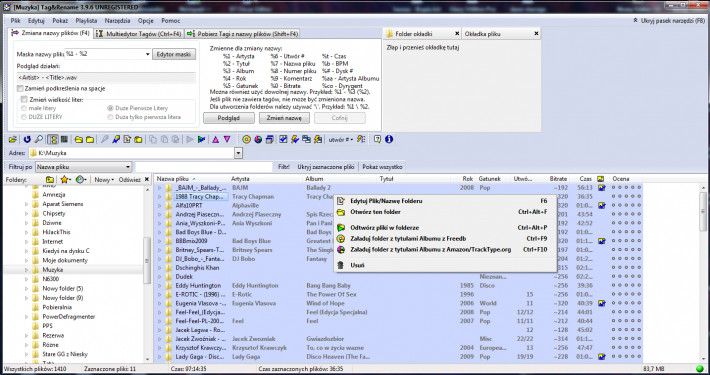
Task: Click the 'Edytor maski' button
Action: tap(174, 54)
